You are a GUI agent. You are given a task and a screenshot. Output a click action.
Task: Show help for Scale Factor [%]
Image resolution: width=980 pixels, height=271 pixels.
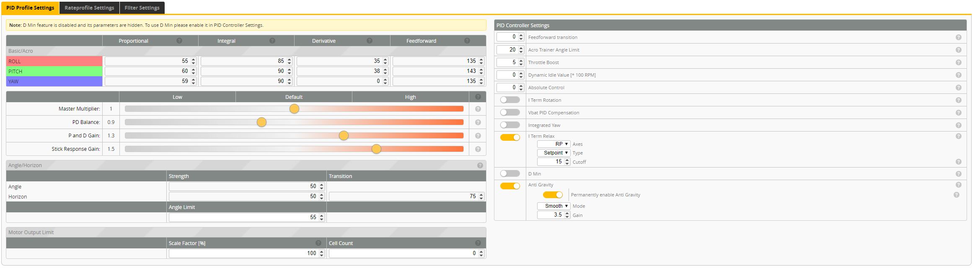[x=318, y=243]
